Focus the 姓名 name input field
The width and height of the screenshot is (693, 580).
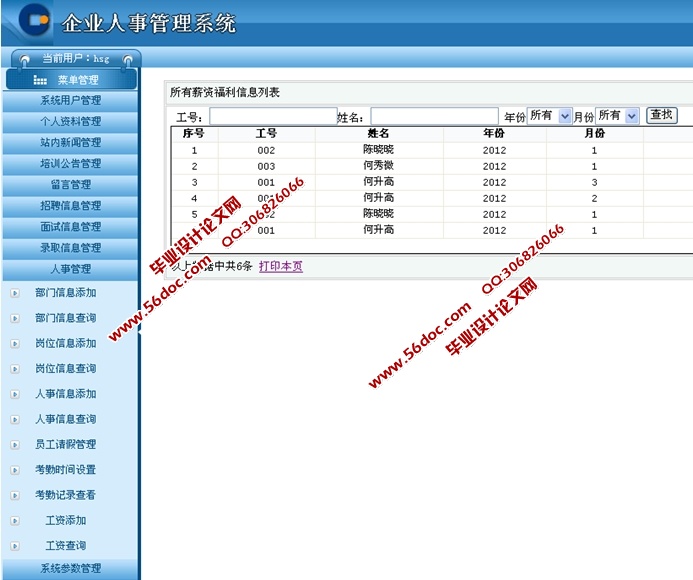tap(433, 117)
